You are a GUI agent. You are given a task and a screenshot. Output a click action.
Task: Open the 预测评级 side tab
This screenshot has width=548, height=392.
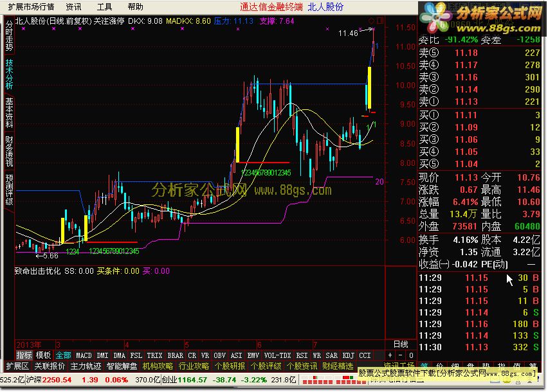(x=9, y=190)
